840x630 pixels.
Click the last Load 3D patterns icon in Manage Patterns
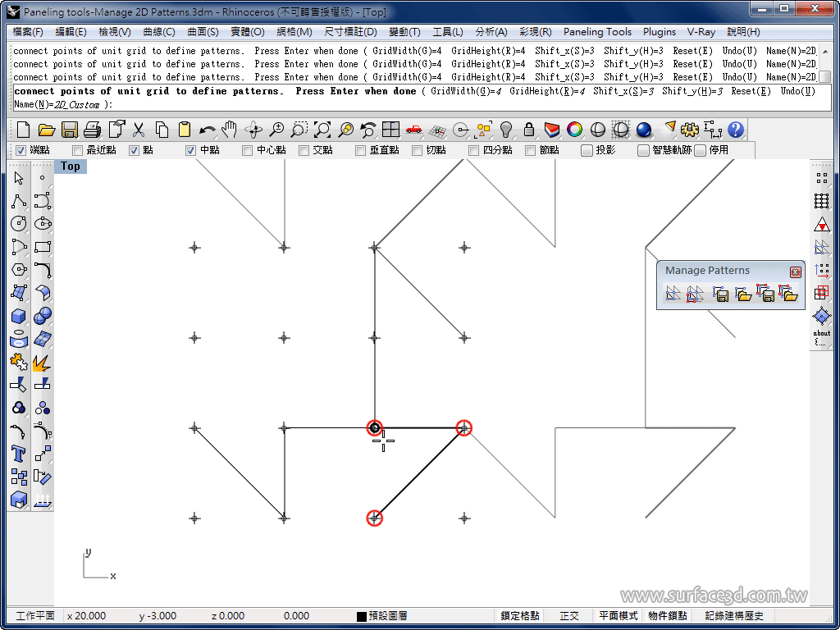tap(788, 294)
